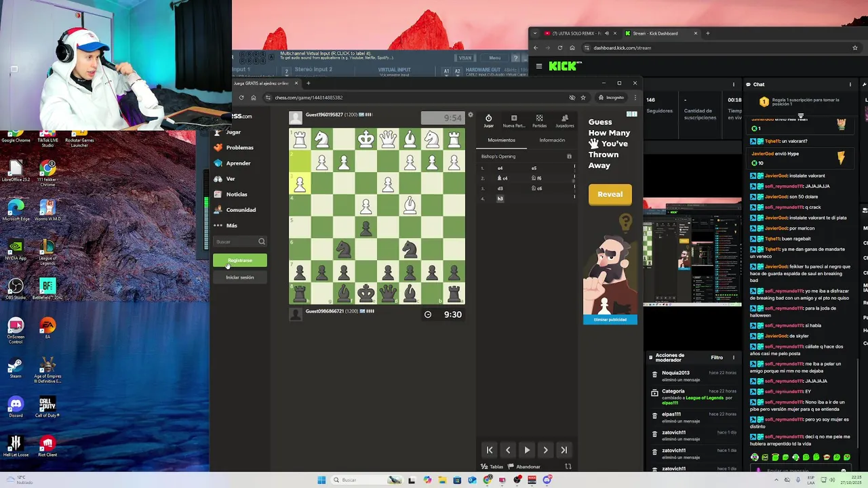Select the Jugar stopwatch tab
868x488 pixels.
pos(488,121)
